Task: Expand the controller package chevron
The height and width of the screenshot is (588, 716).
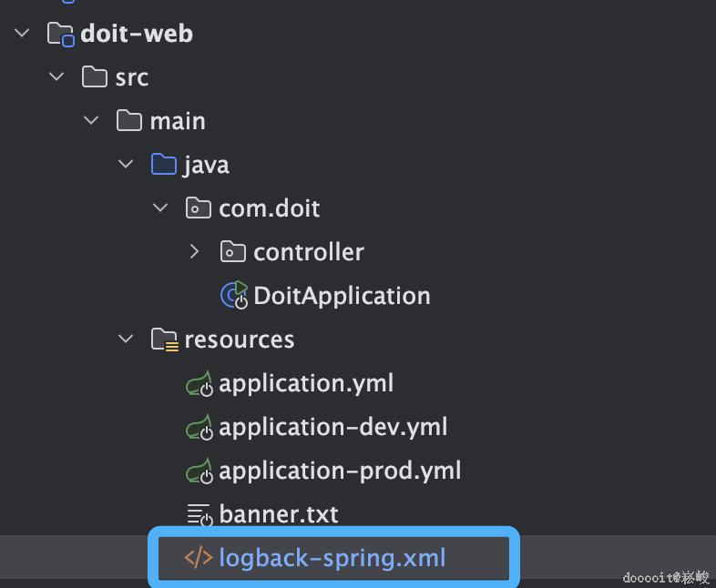Action: 194,252
